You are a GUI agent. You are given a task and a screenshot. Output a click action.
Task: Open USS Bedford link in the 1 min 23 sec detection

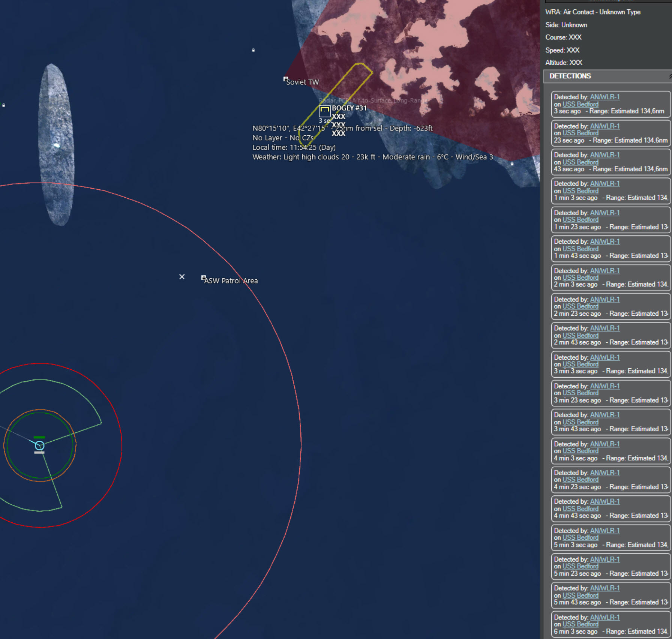point(580,220)
